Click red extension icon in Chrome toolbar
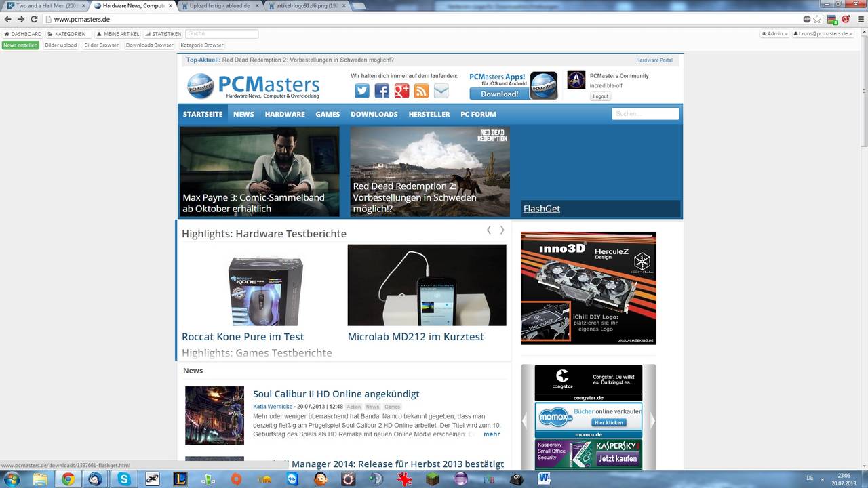Screen dimensions: 868x488 pyautogui.click(x=845, y=19)
